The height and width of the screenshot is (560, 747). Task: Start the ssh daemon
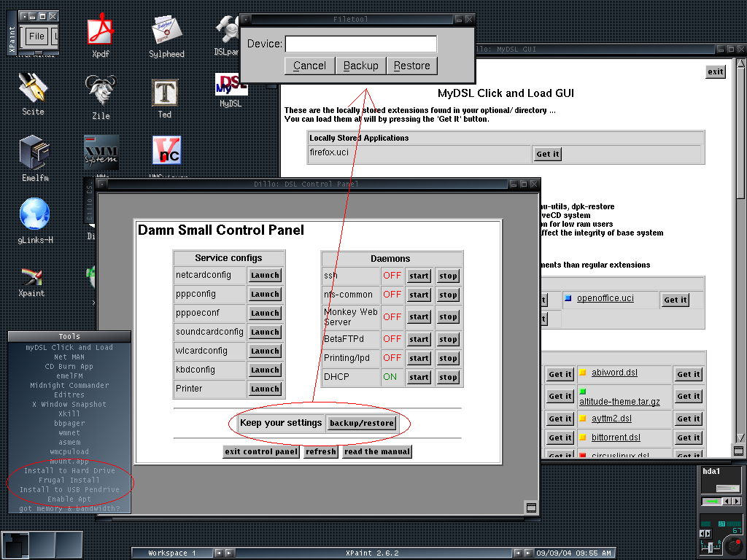click(x=419, y=276)
